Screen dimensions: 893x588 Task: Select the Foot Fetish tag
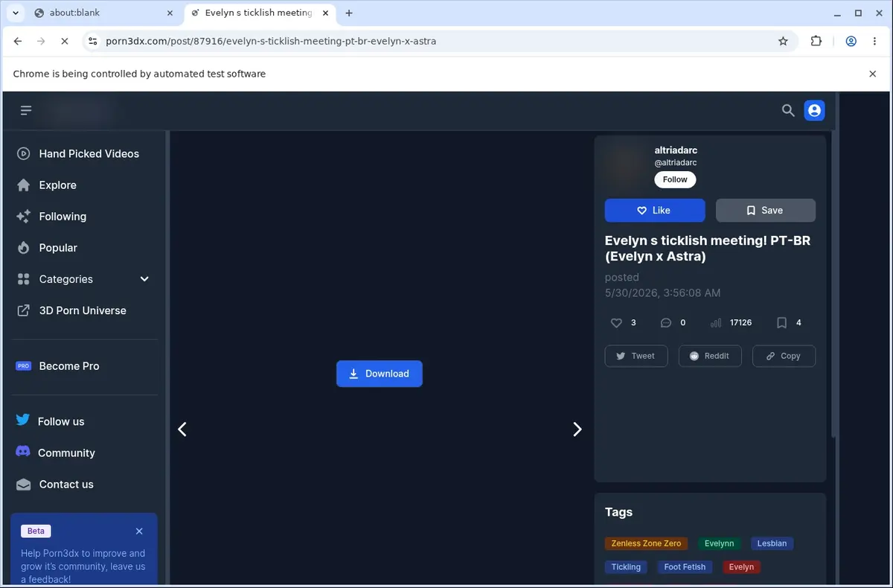685,567
